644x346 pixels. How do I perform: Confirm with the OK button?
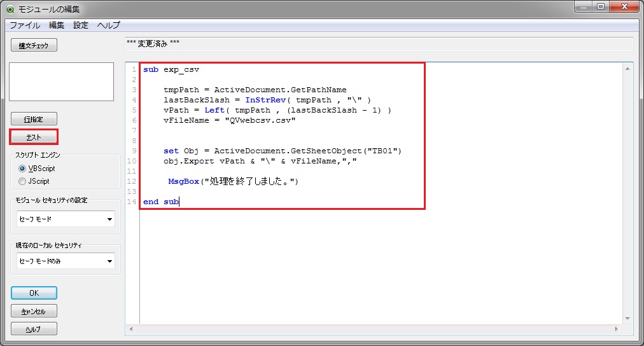tap(34, 293)
